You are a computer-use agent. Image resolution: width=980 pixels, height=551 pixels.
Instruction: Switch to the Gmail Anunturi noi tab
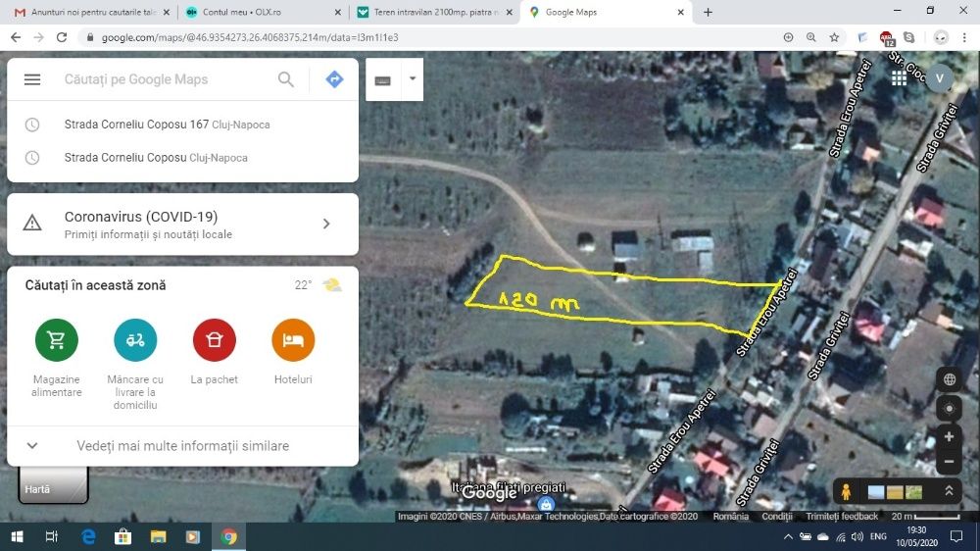[92, 12]
